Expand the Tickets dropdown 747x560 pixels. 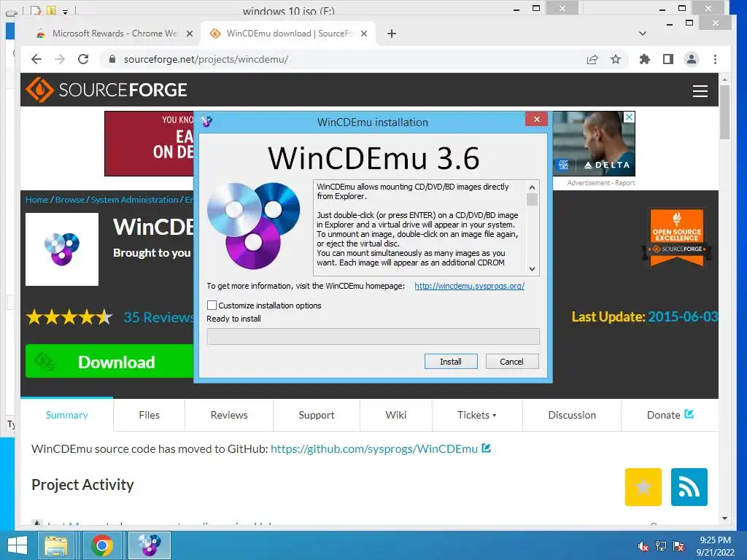(477, 415)
